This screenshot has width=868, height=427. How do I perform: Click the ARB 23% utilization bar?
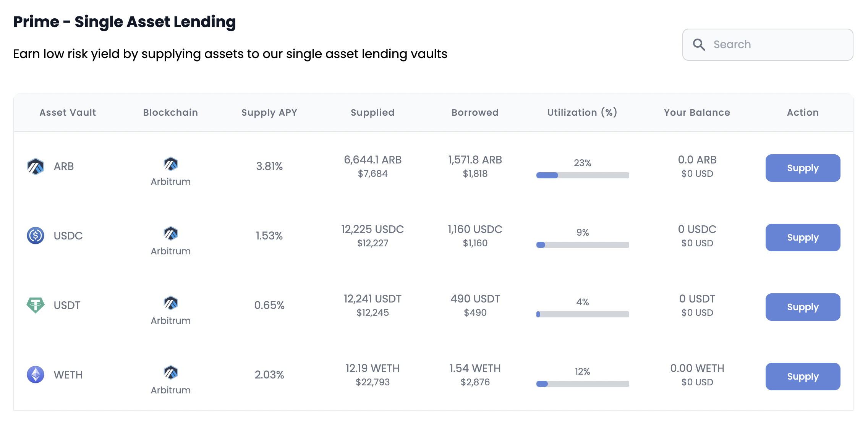[x=582, y=175]
